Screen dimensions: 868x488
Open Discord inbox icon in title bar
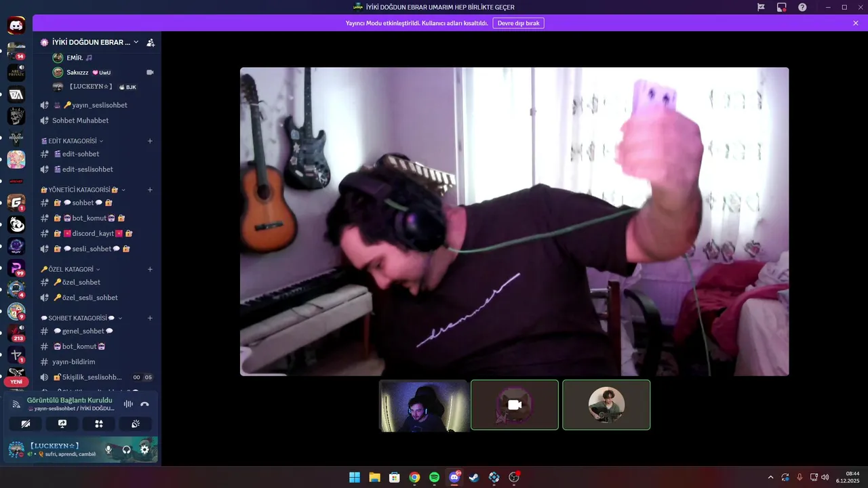click(781, 7)
